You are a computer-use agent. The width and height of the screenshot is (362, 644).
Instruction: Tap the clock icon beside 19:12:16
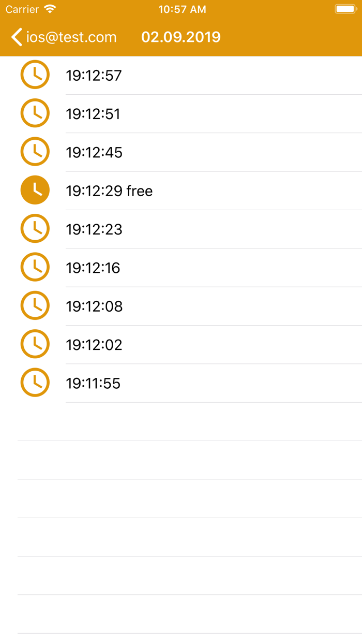[35, 267]
